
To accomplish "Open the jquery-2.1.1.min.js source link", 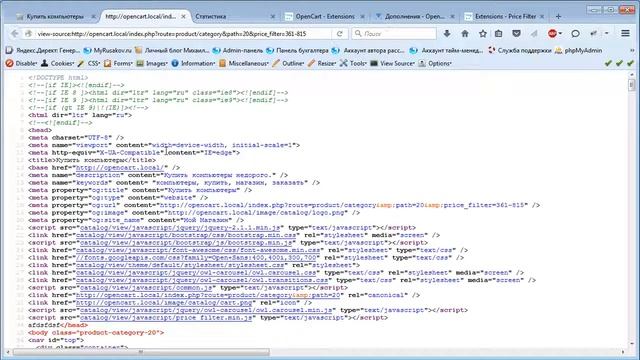I will [x=180, y=228].
